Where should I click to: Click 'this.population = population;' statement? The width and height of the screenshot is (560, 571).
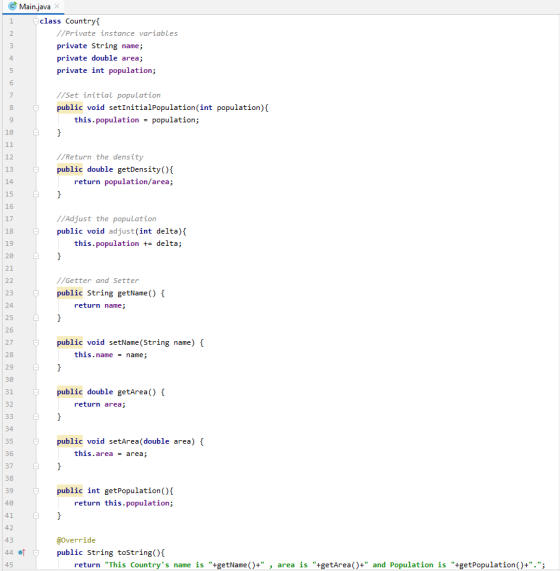click(137, 120)
